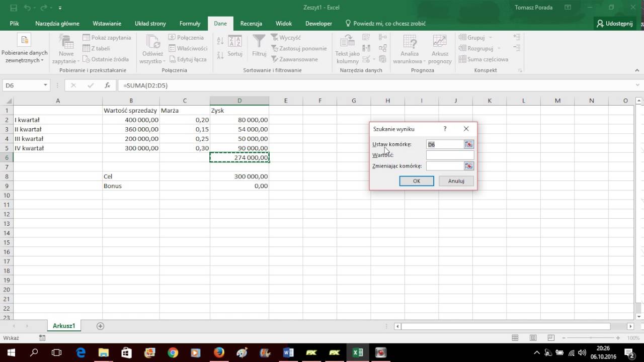Open Pobieranie danych zewnętrznych menu
Viewport: 644px width, 362px height.
24,49
